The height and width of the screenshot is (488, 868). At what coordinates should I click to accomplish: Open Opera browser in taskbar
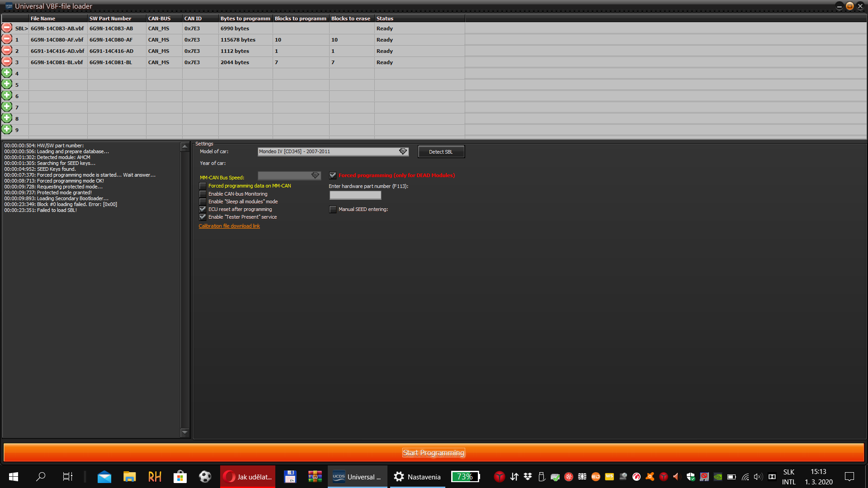click(248, 477)
